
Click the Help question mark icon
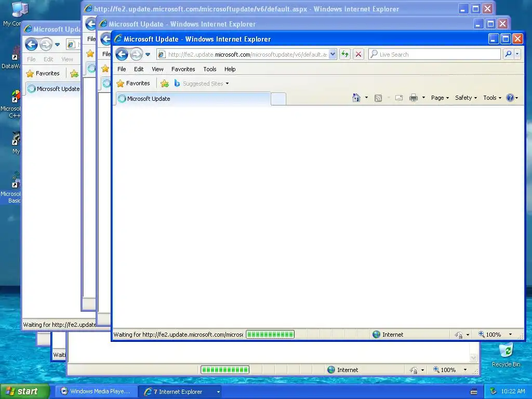coord(510,98)
